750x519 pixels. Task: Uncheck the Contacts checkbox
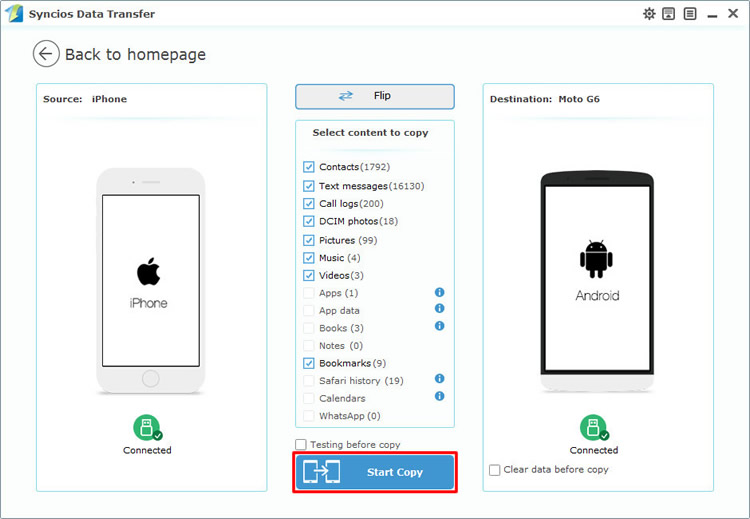(309, 167)
